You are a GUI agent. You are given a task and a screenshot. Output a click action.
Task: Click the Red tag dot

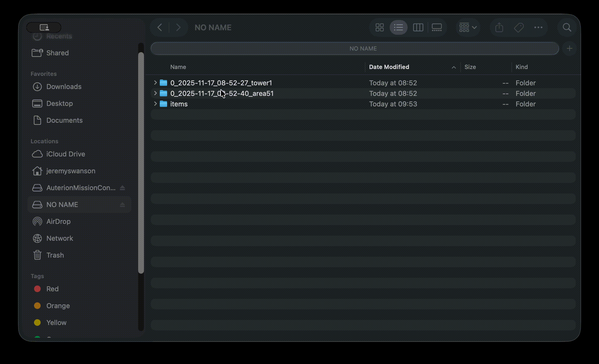(37, 289)
